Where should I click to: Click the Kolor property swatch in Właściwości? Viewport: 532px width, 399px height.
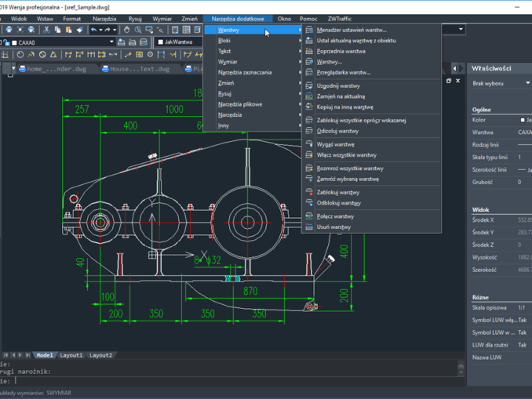click(x=523, y=120)
